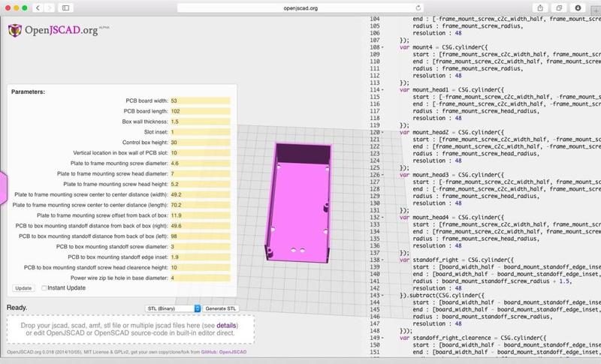Click the OpenJSCAD logo icon

pyautogui.click(x=16, y=31)
